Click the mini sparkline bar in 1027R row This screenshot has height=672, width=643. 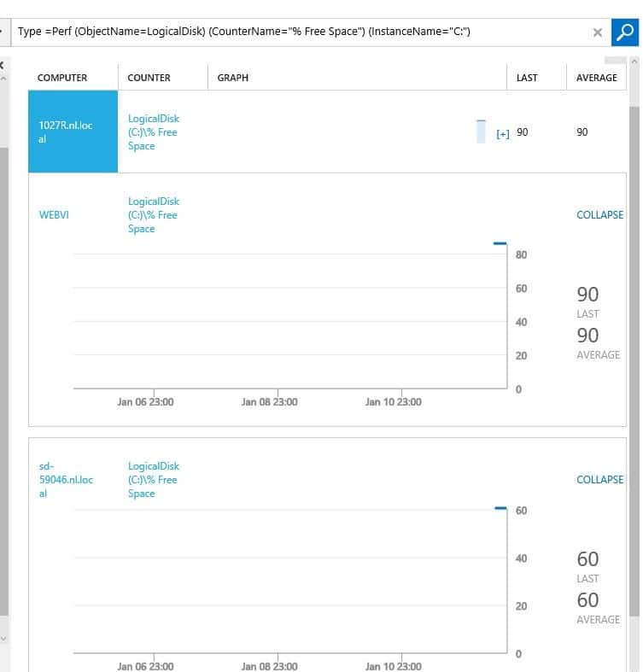(482, 131)
